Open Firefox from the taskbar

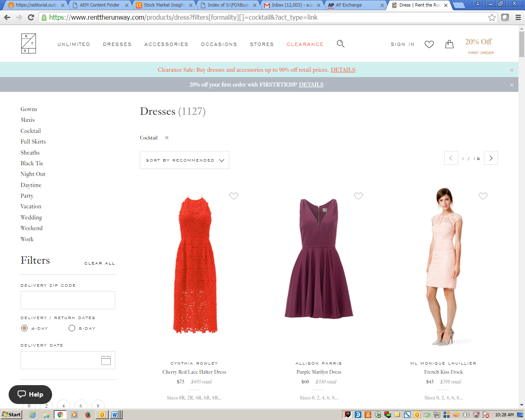click(88, 415)
